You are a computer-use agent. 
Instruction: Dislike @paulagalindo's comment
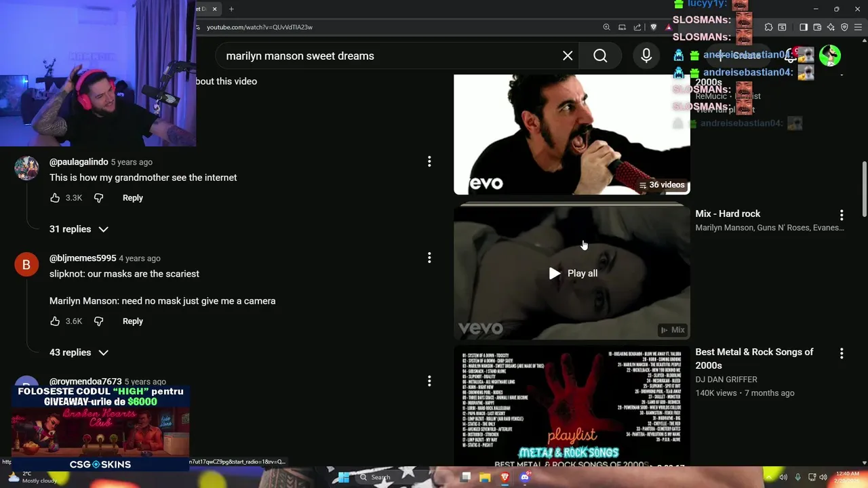[x=99, y=198]
